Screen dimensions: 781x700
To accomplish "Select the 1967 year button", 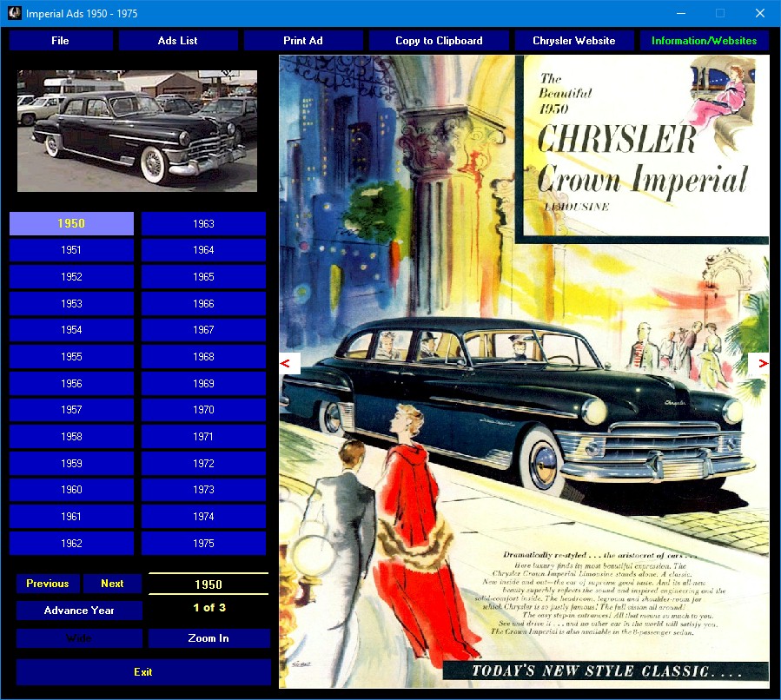I will pyautogui.click(x=203, y=329).
